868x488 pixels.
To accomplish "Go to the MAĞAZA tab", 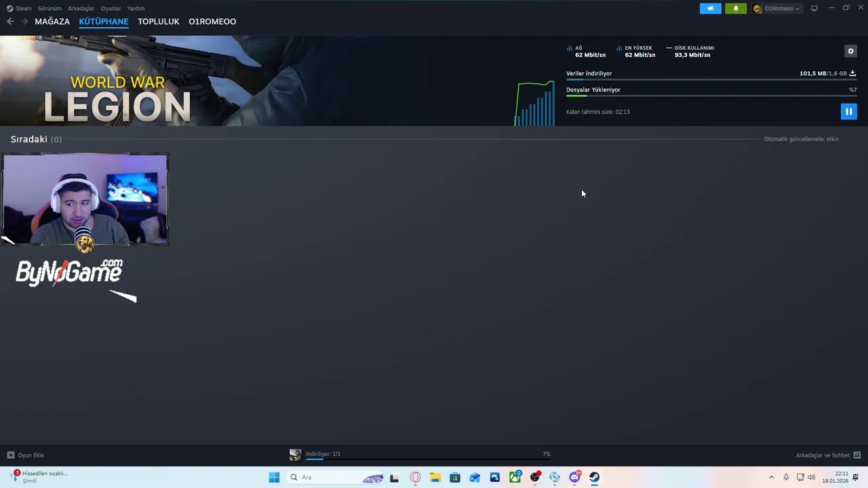I will (52, 22).
